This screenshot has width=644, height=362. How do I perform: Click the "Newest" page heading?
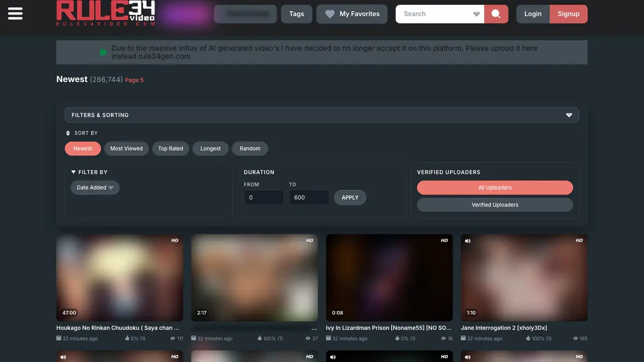point(72,79)
